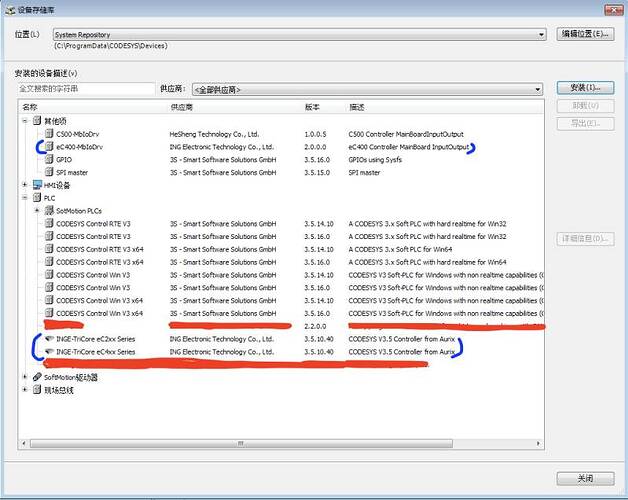Screen dimensions: 628x500
Task: Click icon of CODESYS Control RTE V3 3.5.14.10
Action: 49,223
